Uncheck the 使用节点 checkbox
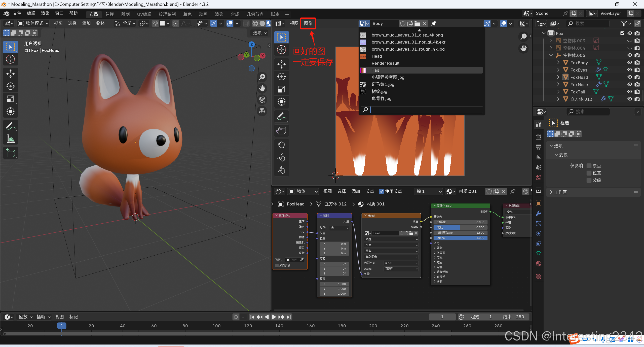The width and height of the screenshot is (644, 347). pyautogui.click(x=381, y=191)
